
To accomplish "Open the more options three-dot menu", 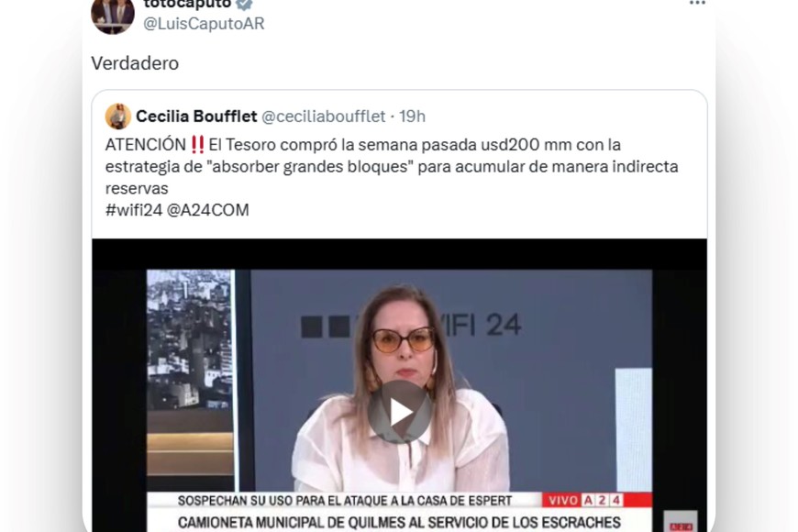I will 697,3.
